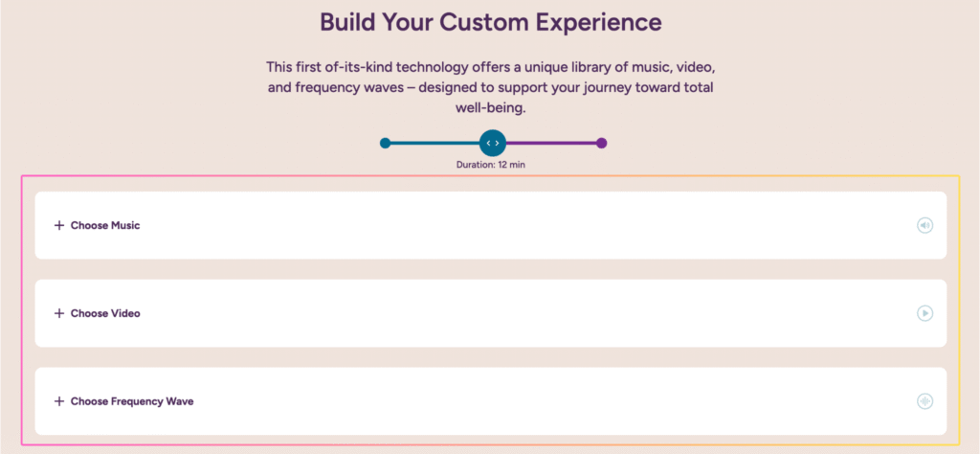Viewport: 980px width, 454px height.
Task: Expand the Choose Music section label
Action: pyautogui.click(x=106, y=225)
